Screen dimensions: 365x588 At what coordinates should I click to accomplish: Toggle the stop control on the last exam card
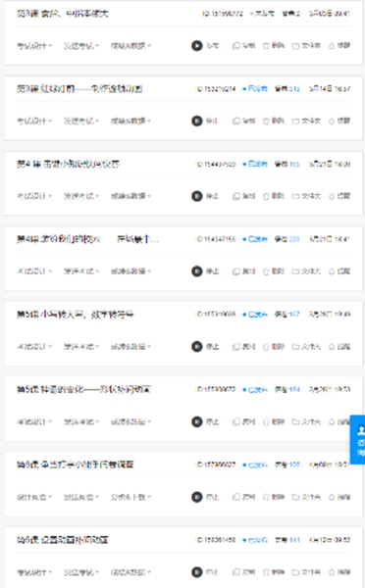197,572
